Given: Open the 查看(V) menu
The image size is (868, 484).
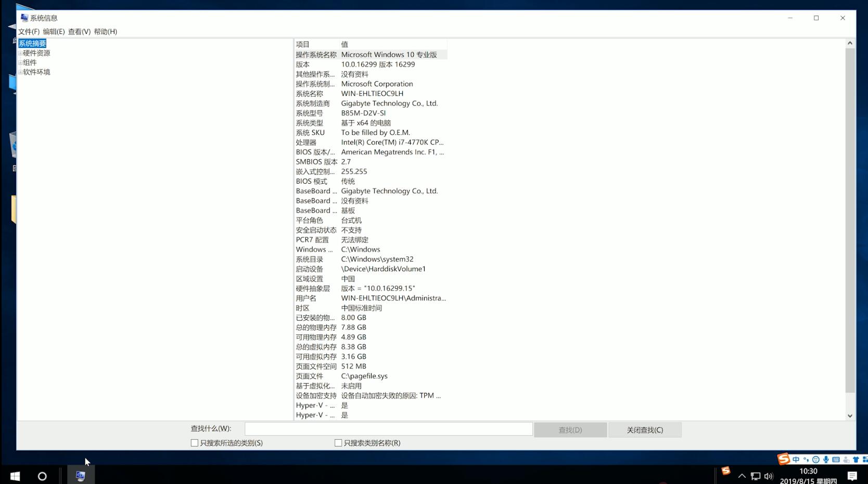Looking at the screenshot, I should tap(79, 32).
